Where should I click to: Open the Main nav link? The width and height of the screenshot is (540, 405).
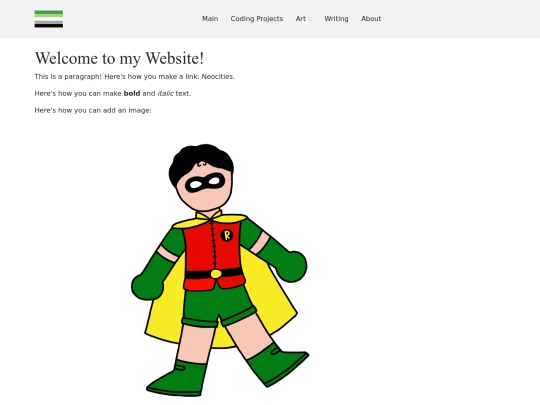pos(210,19)
